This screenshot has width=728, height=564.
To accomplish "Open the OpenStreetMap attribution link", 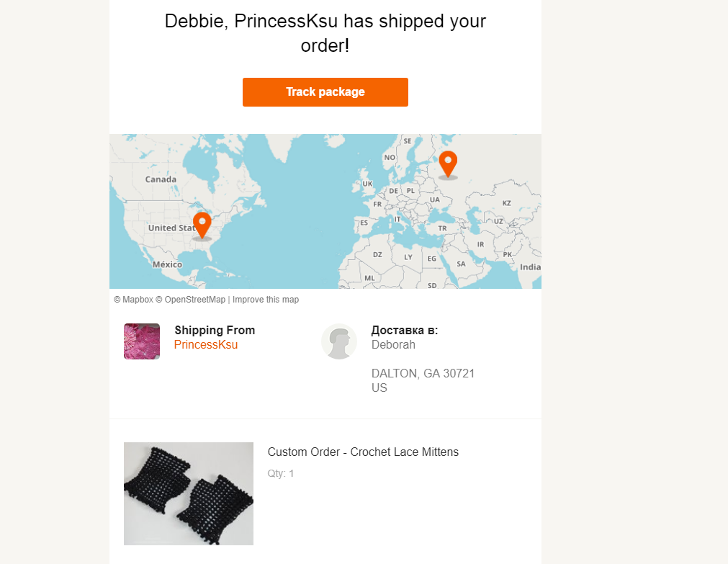I will pyautogui.click(x=190, y=300).
